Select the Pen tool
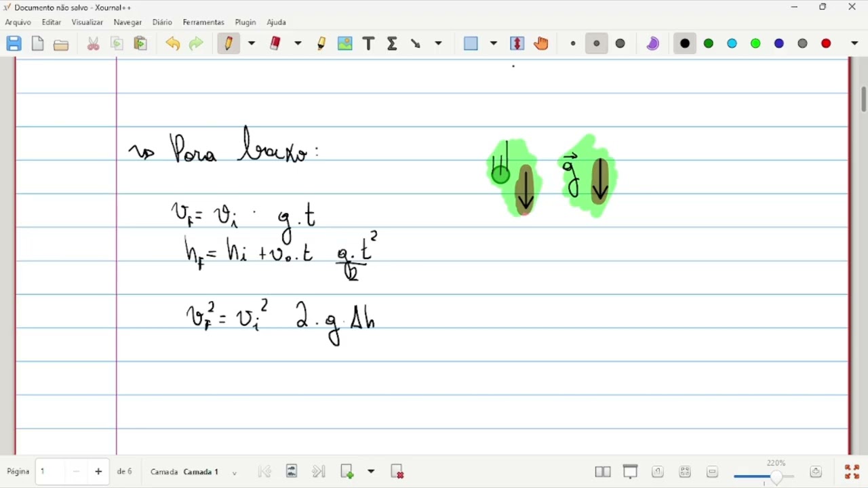Viewport: 868px width, 488px height. pyautogui.click(x=229, y=43)
